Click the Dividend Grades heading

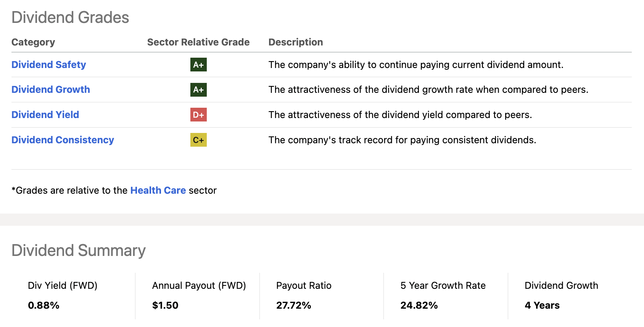[x=70, y=18]
